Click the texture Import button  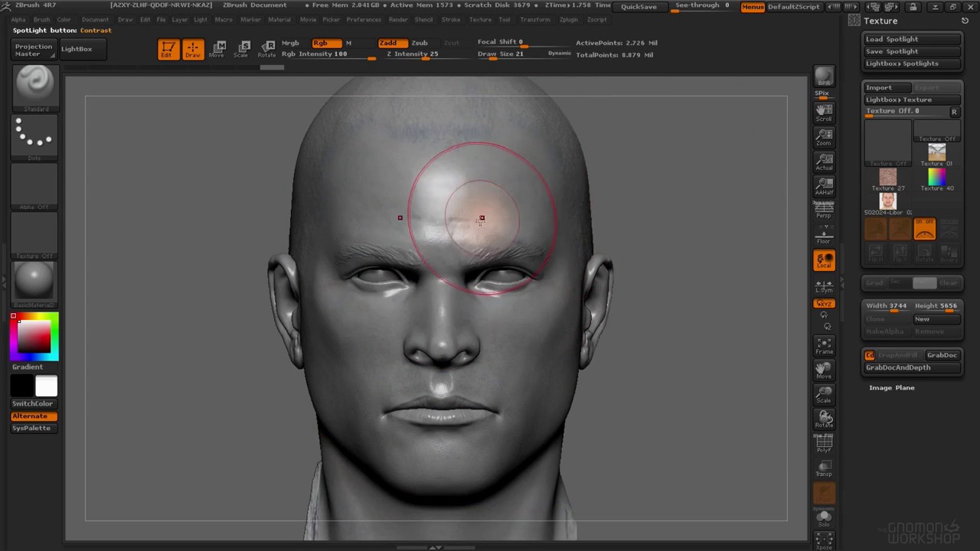click(887, 88)
